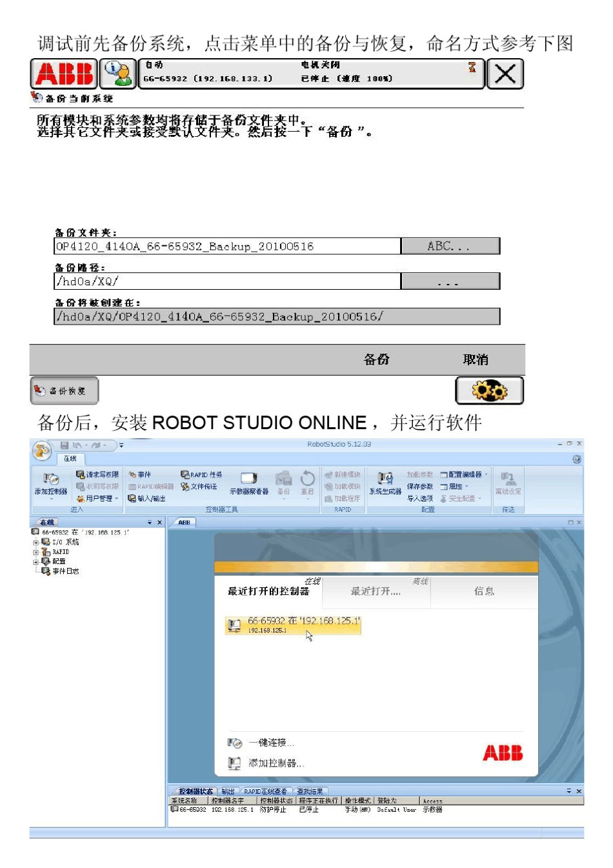Open the 用户管理 dropdown

(x=97, y=499)
